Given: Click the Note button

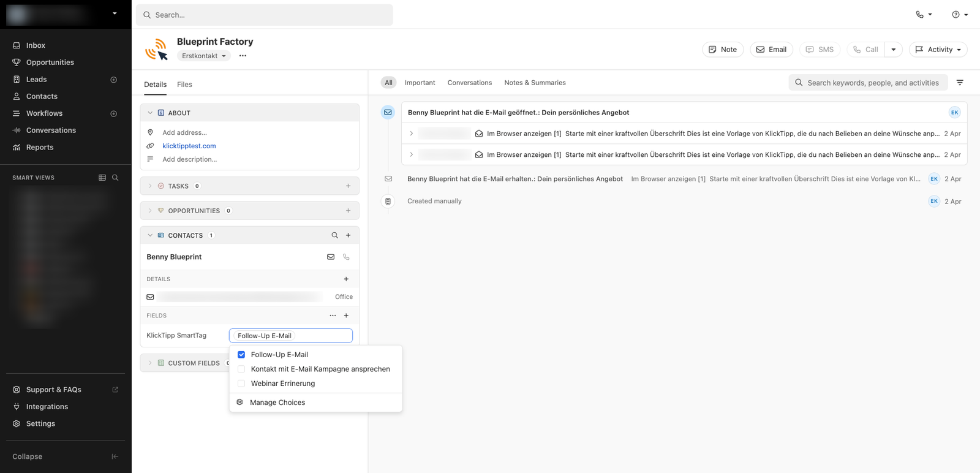Looking at the screenshot, I should coord(723,50).
